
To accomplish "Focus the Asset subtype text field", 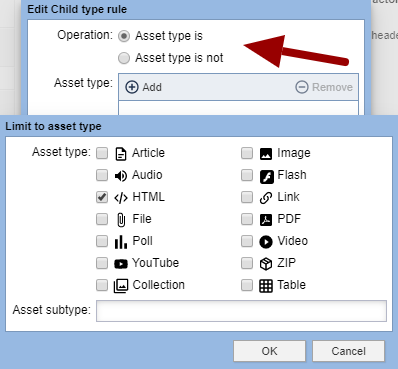I will [x=241, y=311].
